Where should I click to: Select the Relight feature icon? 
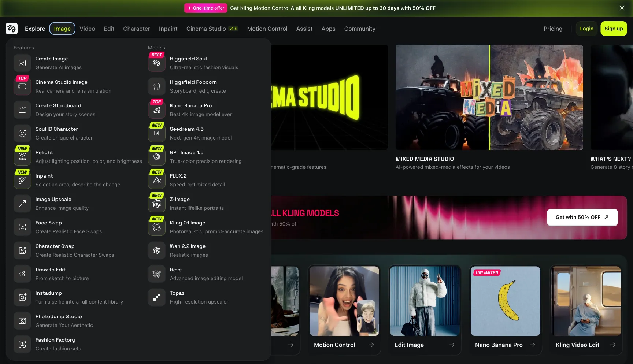click(22, 157)
